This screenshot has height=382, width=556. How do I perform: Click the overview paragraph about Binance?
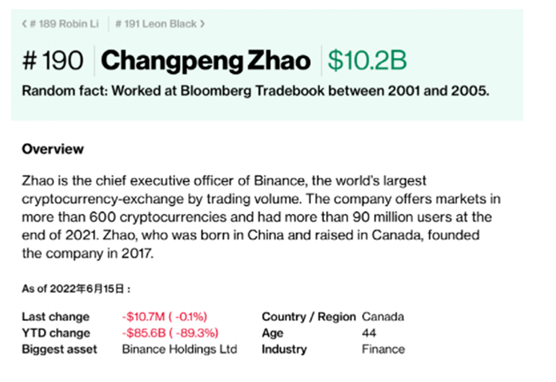point(261,217)
